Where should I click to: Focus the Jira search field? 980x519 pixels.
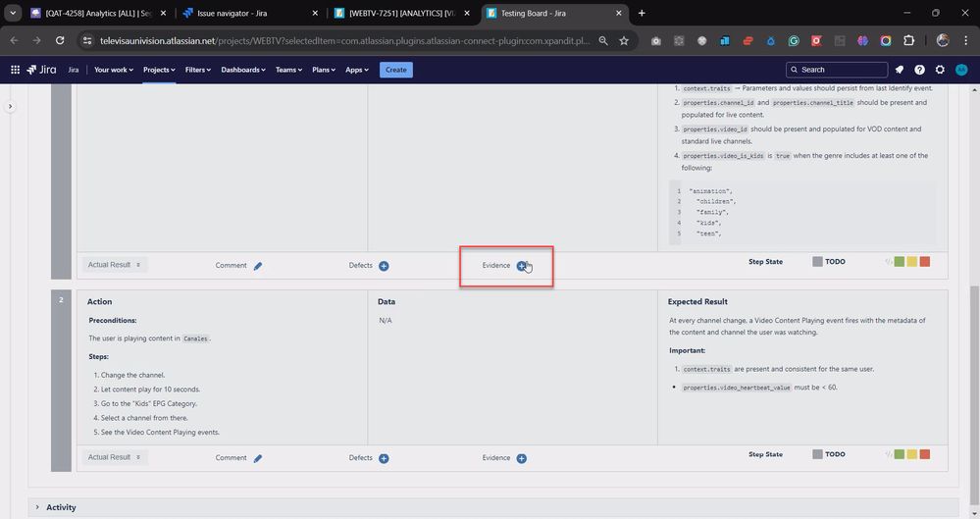[836, 70]
